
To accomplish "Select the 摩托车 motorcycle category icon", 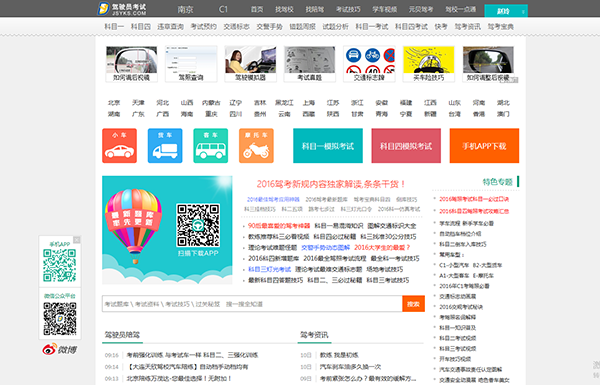I will click(256, 146).
